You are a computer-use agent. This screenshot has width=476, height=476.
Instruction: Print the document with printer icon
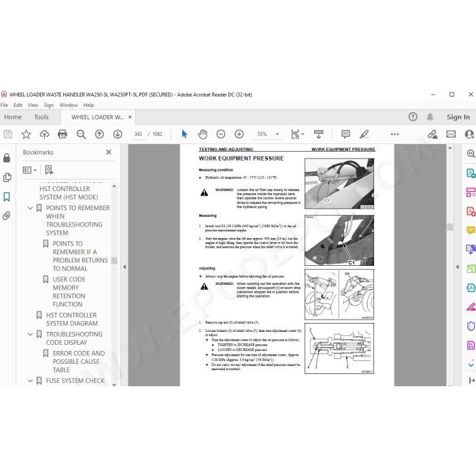point(63,134)
